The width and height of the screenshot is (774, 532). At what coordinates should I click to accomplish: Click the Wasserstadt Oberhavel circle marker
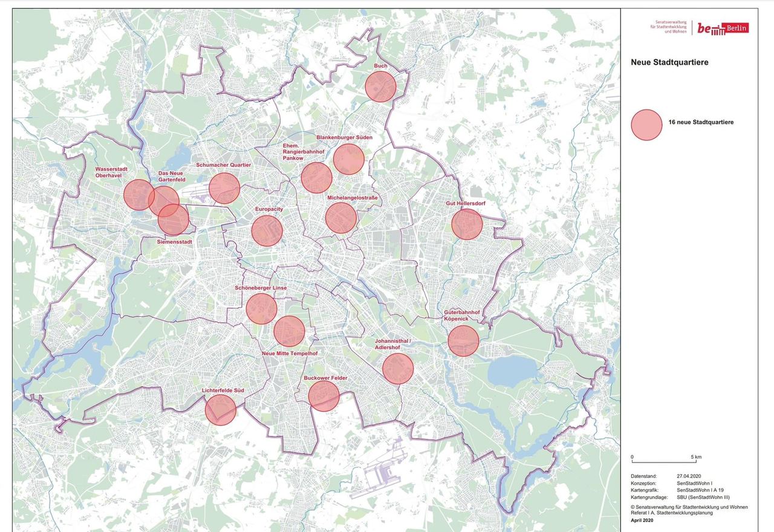139,195
